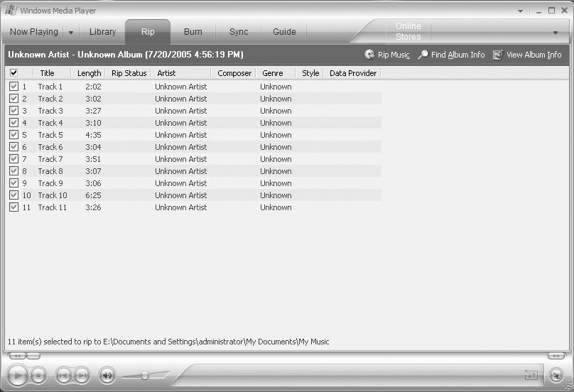Uncheck the Track 5 checkbox
574x392 pixels.
(14, 135)
